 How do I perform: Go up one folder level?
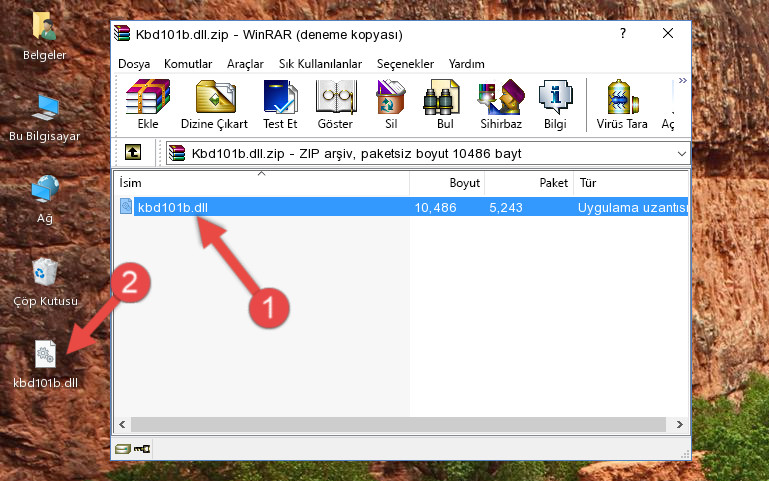[133, 152]
